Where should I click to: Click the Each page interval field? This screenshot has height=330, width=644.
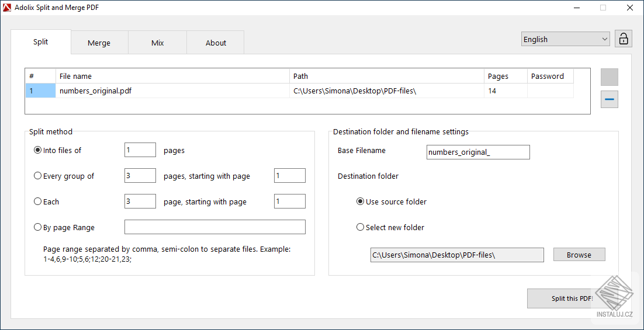tap(140, 202)
